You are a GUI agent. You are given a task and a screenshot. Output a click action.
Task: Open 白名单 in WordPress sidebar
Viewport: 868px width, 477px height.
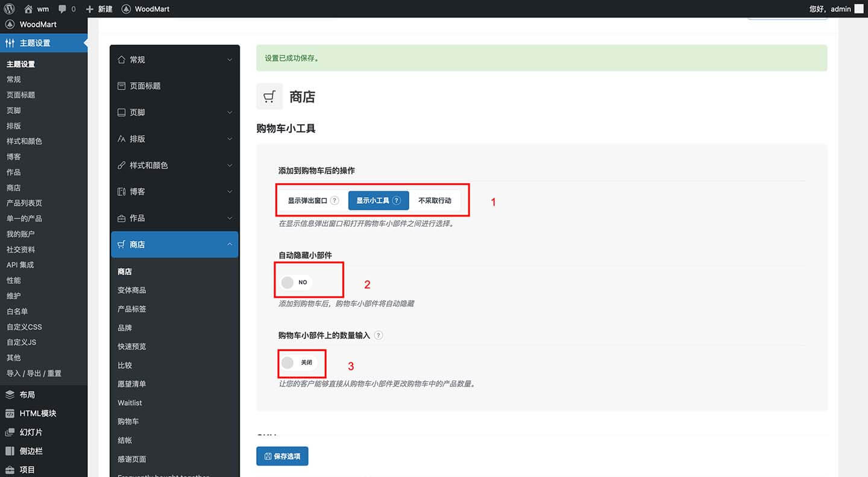[x=17, y=311]
